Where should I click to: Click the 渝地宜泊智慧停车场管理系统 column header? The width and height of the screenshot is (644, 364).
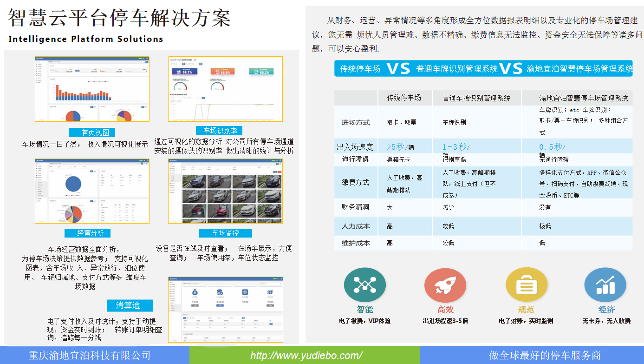(583, 98)
